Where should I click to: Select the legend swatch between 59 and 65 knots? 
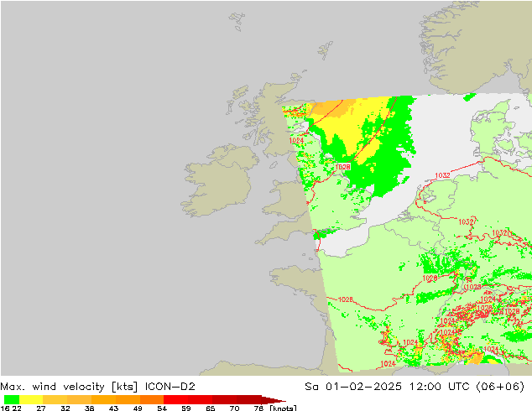tap(201, 399)
